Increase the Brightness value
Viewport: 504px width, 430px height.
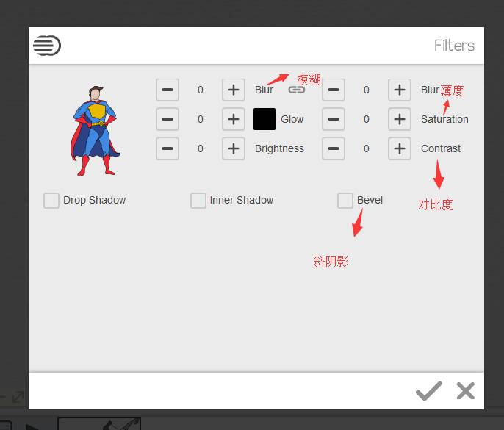[x=234, y=148]
